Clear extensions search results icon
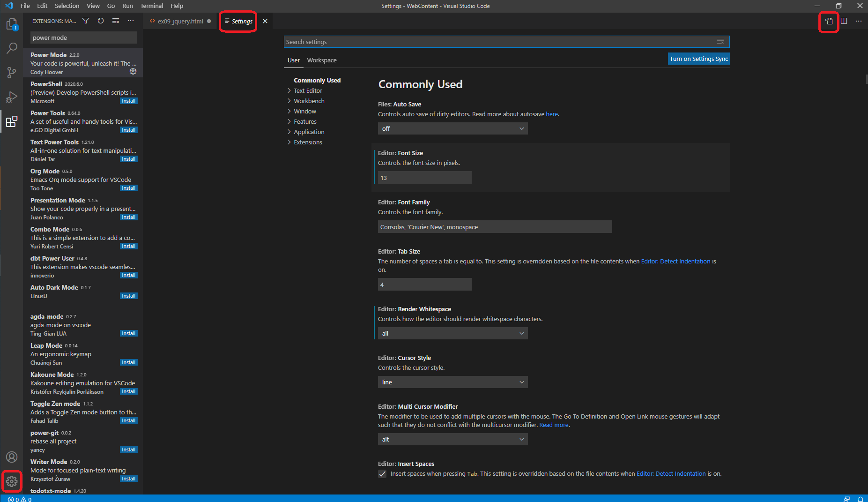 click(116, 21)
